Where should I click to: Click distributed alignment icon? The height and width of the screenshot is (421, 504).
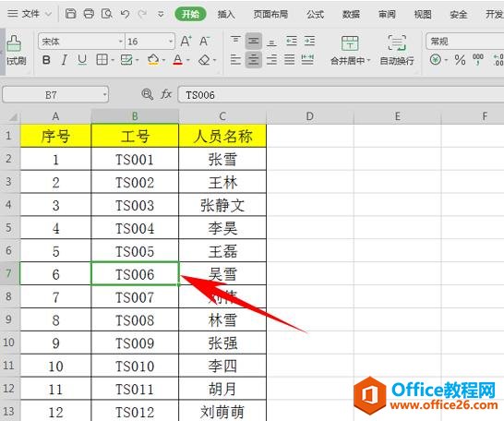tap(307, 60)
